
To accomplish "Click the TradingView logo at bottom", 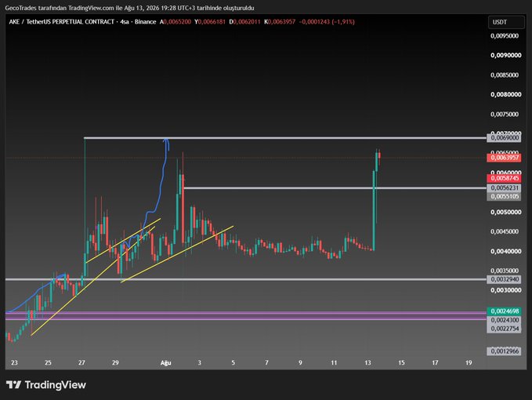I will pos(46,385).
